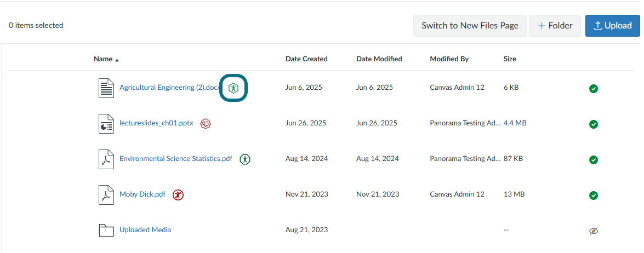Toggle published checkmark for Moby Dick.pdf
644x253 pixels.
(x=593, y=195)
